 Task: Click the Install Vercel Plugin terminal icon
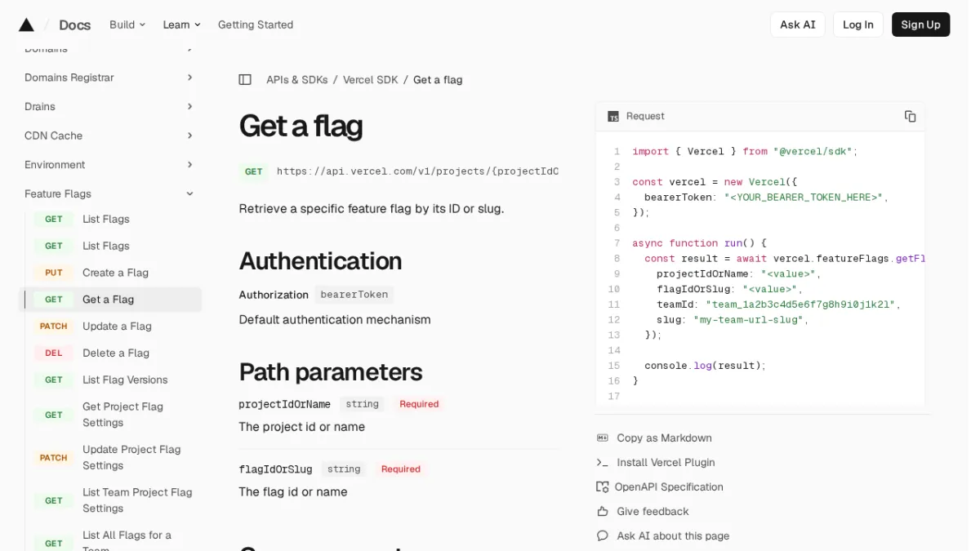[x=603, y=462]
